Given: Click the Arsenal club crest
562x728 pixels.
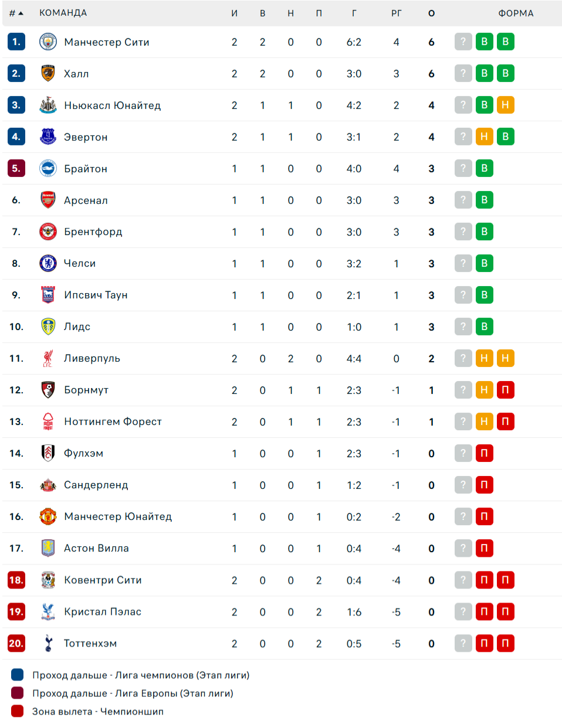Looking at the screenshot, I should pos(48,200).
